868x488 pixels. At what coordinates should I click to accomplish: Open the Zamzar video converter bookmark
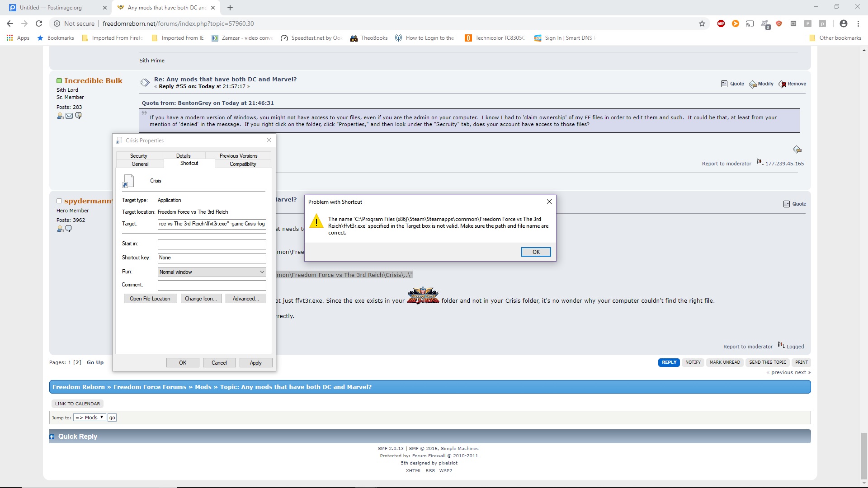(x=242, y=38)
